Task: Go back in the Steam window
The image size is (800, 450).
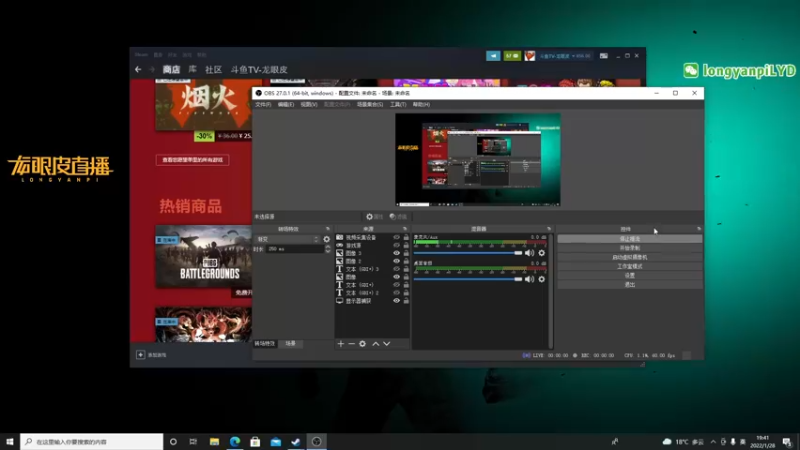Action: tap(138, 69)
